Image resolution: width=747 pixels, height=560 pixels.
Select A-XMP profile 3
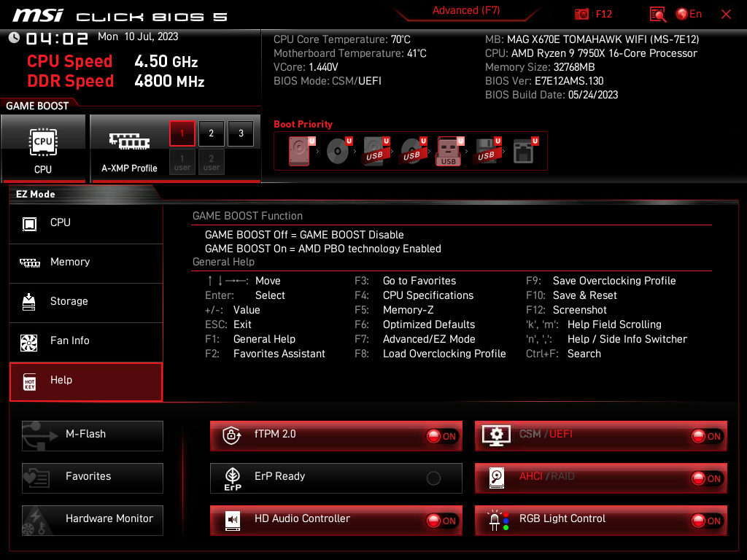coord(241,133)
